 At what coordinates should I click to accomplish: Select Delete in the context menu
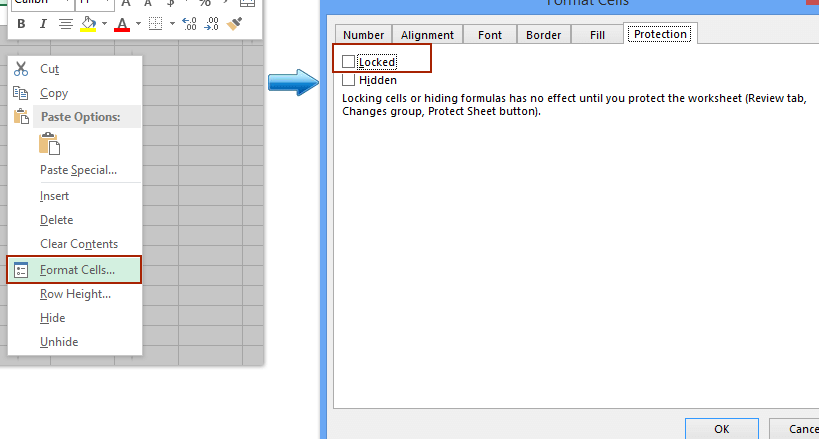[x=56, y=220]
